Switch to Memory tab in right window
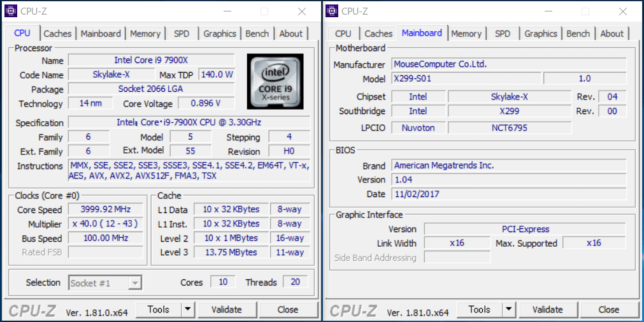The width and height of the screenshot is (644, 322). (466, 34)
